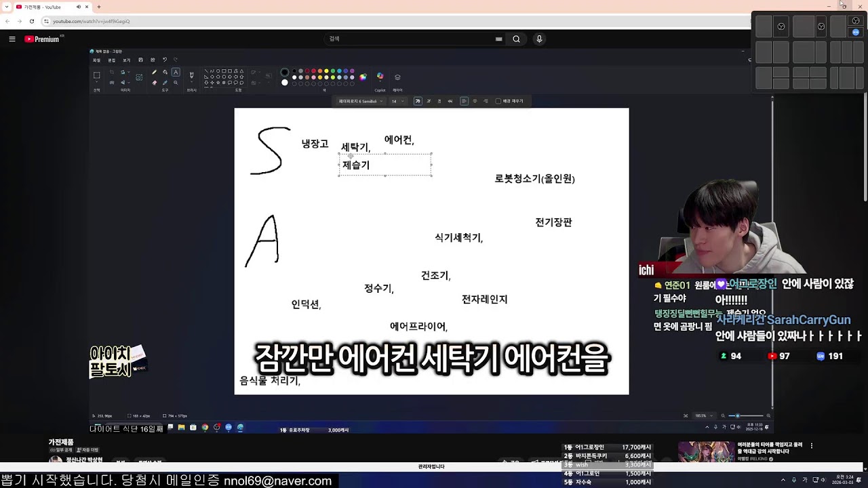Click the Redo arrow in Paint
The height and width of the screenshot is (488, 868).
tap(176, 60)
